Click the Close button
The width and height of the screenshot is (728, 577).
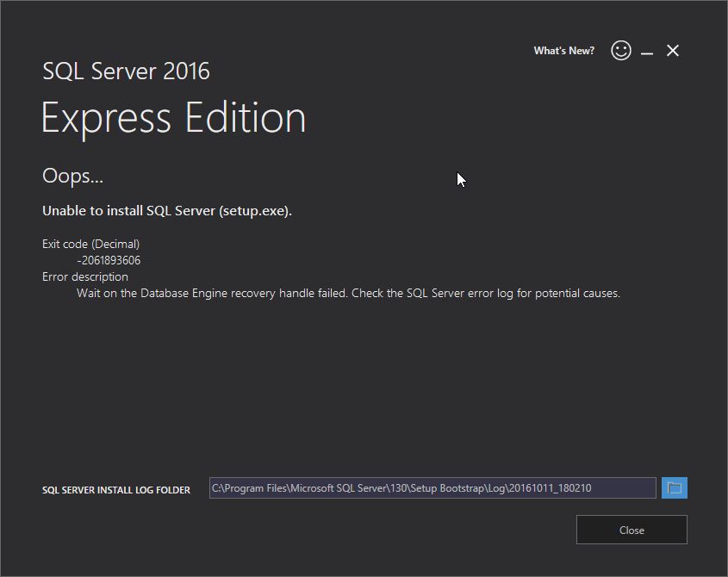[x=632, y=530]
